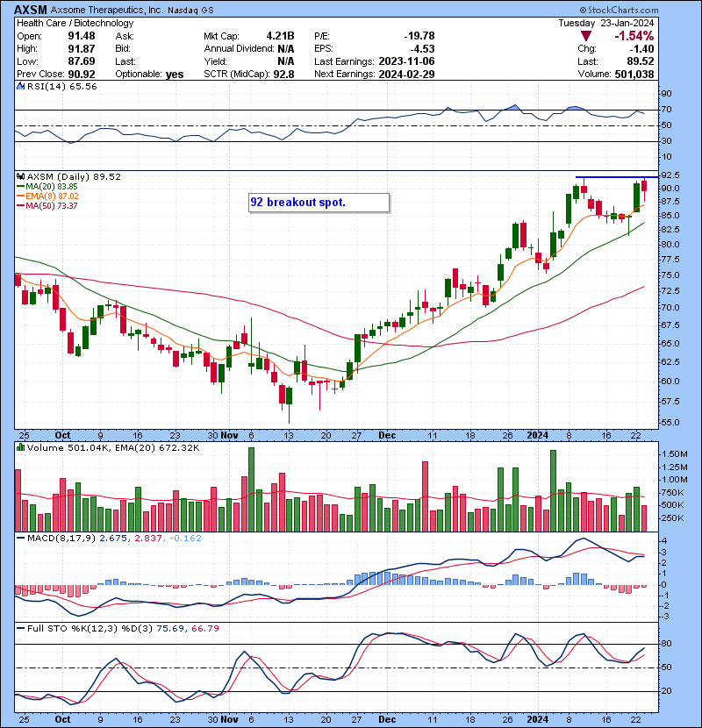Click the SCTR (MidCap) value 92.8
The image size is (702, 728).
click(x=284, y=75)
